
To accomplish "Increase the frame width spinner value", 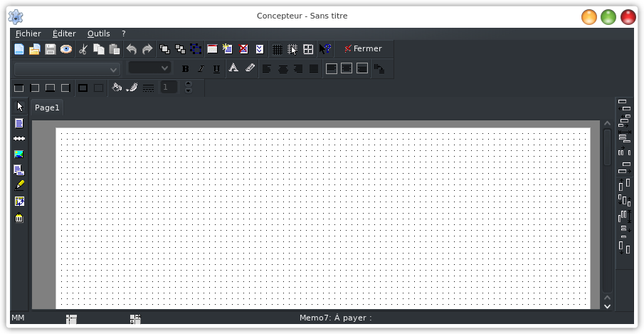I will (189, 84).
